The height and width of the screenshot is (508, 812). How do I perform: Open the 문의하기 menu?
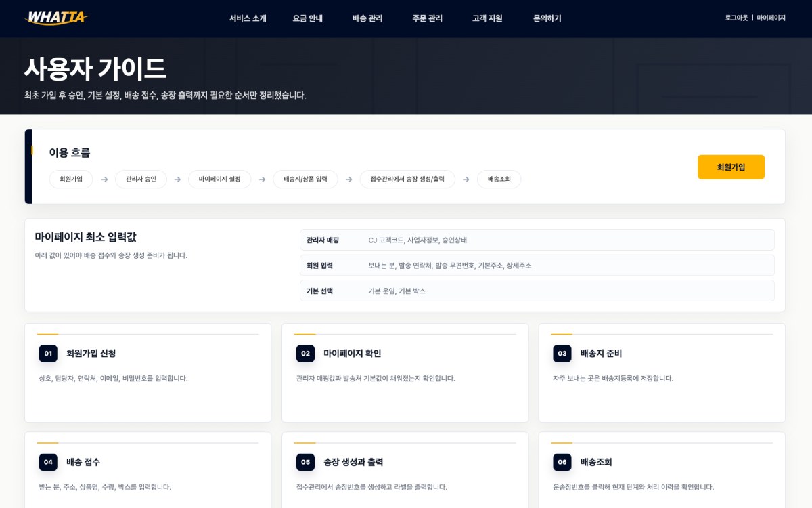point(547,18)
